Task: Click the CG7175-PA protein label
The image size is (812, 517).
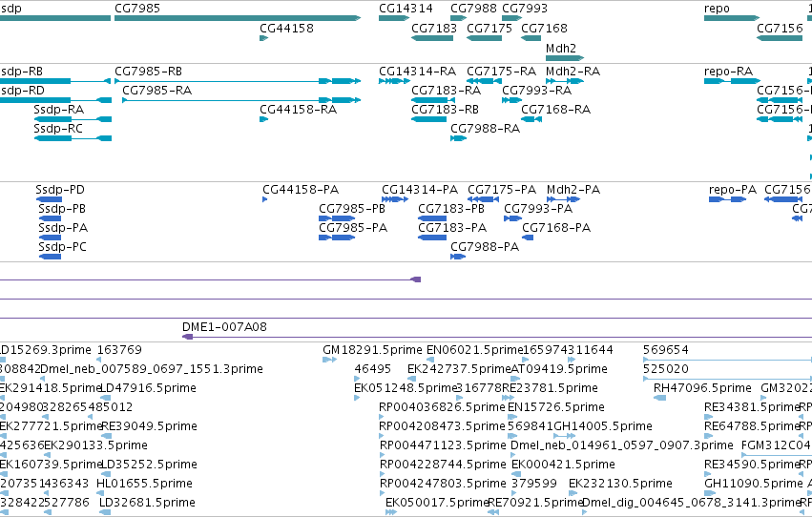Action: 502,190
